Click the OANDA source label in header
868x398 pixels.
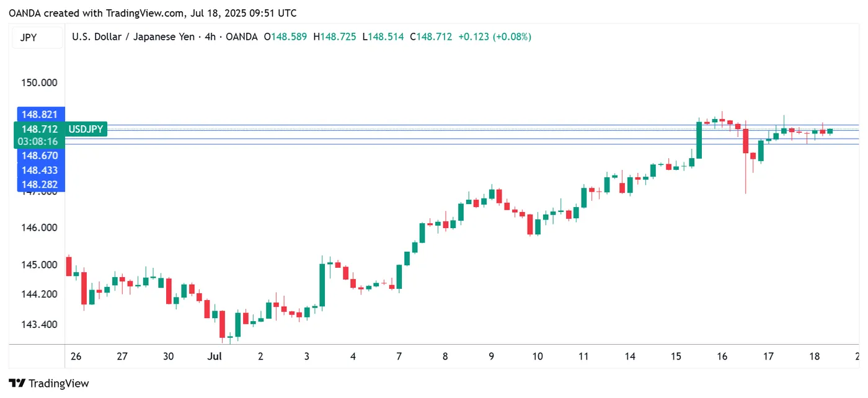click(x=241, y=37)
